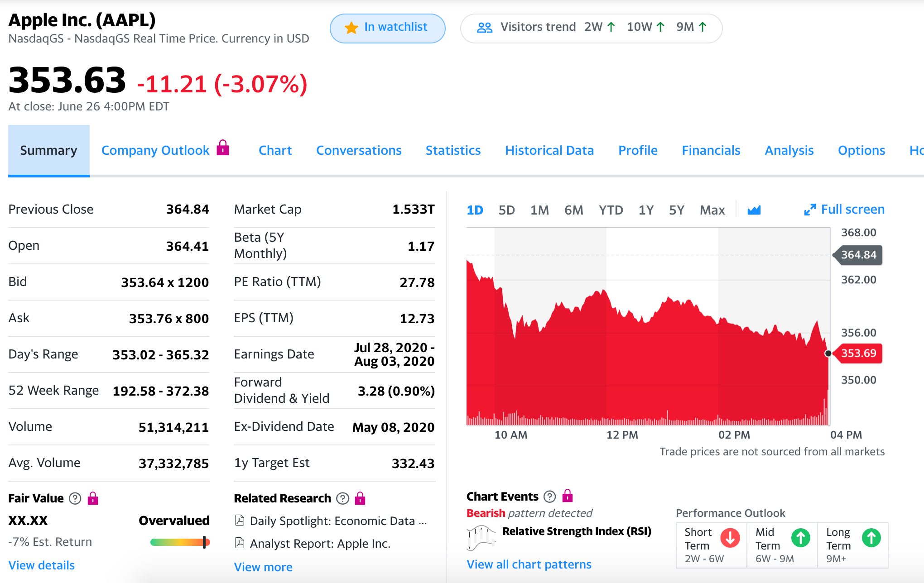Screen dimensions: 924x583
Task: Open Chart Events help question mark
Action: [549, 497]
